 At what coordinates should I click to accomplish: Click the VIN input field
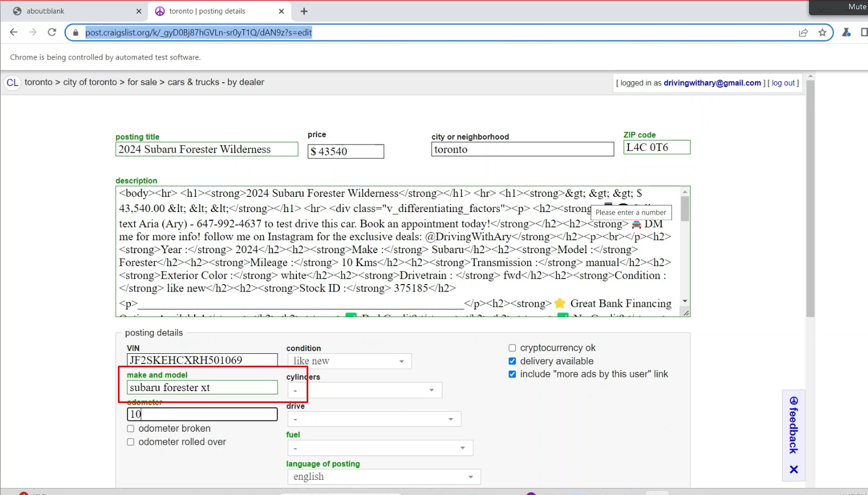tap(202, 360)
